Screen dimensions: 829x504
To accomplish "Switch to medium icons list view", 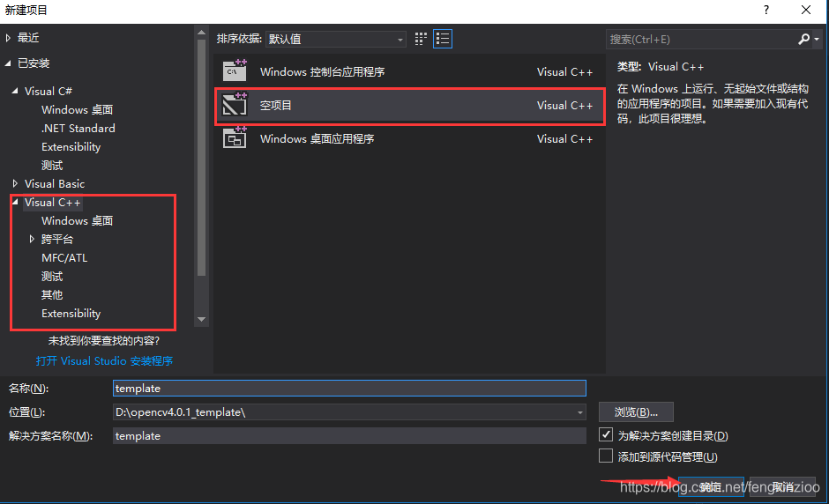I will pos(443,39).
